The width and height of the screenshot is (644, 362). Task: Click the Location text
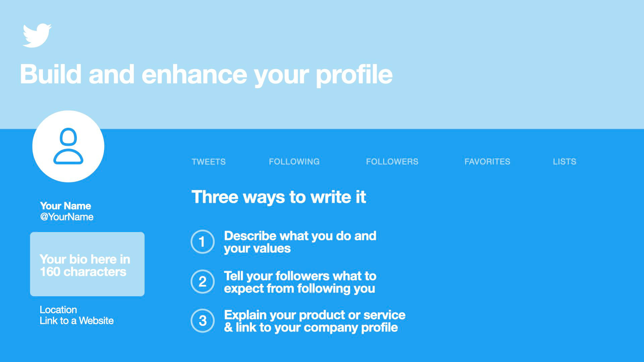point(58,310)
